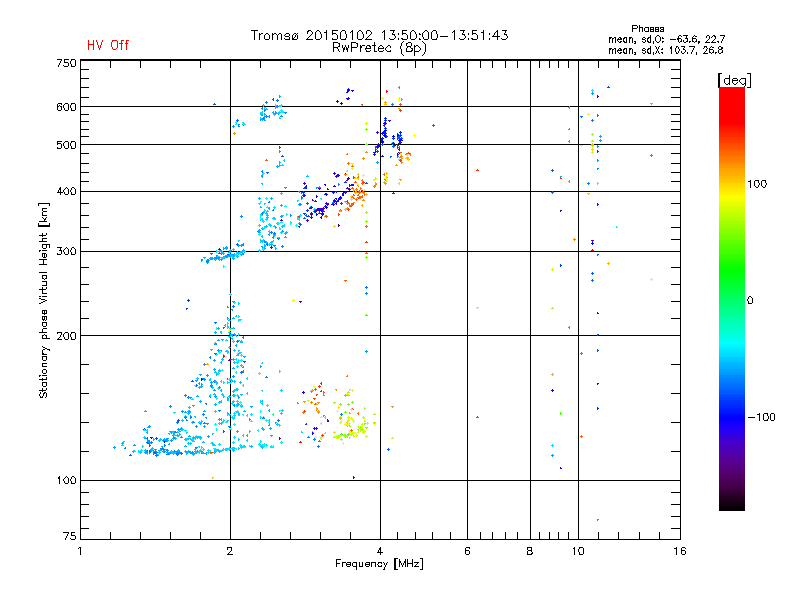Click the y-axis label '500'

point(66,145)
